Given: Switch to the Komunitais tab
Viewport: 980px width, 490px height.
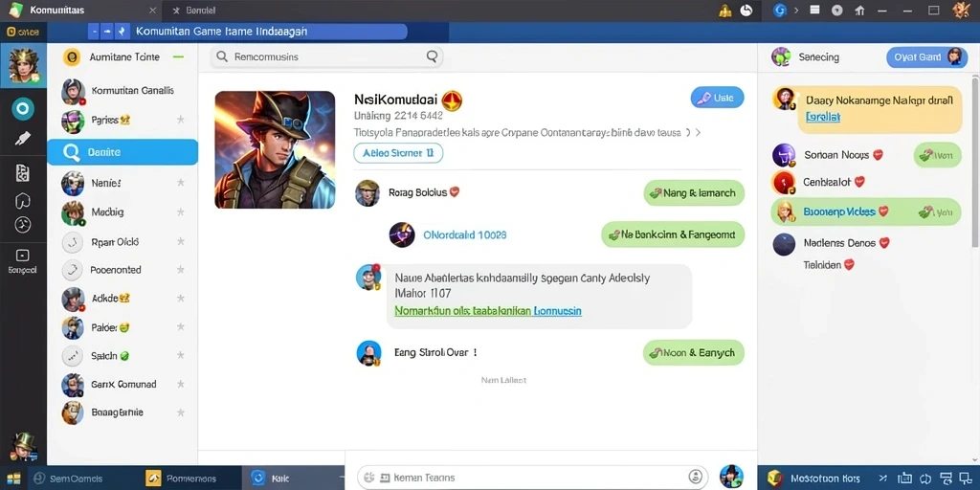Looking at the screenshot, I should coord(81,11).
